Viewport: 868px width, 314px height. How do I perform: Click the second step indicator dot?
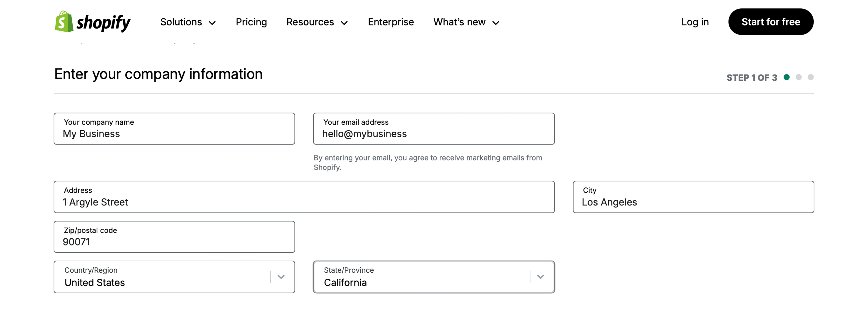[x=799, y=78]
